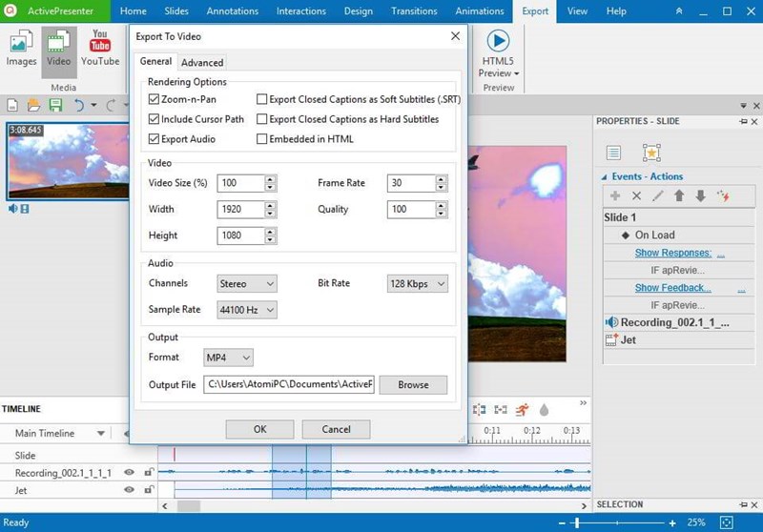Create new project from quick toolbar
Viewport: 763px width, 532px height.
coord(12,105)
